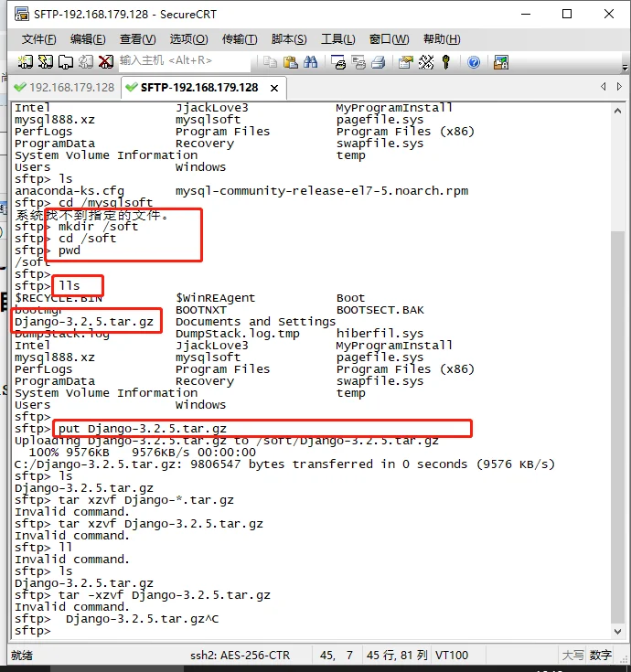Click the Quick Connect toolbar icon

[x=46, y=62]
